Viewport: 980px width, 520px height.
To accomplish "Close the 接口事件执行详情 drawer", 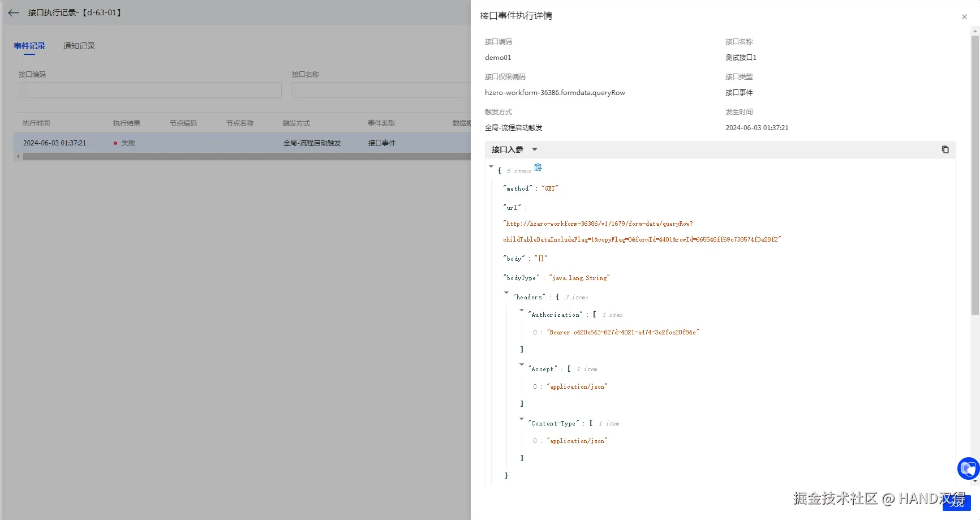I will tap(964, 17).
